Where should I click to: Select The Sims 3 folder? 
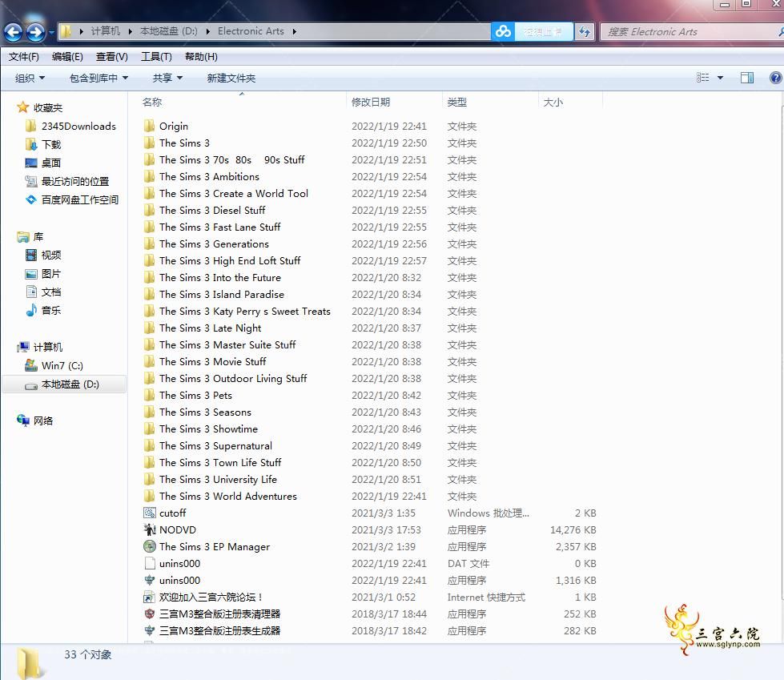pyautogui.click(x=184, y=143)
